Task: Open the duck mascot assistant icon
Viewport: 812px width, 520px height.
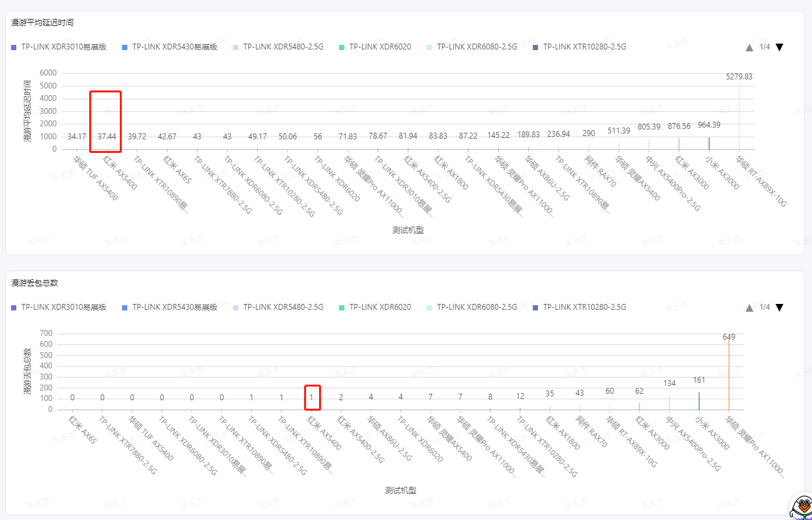Action: point(801,508)
